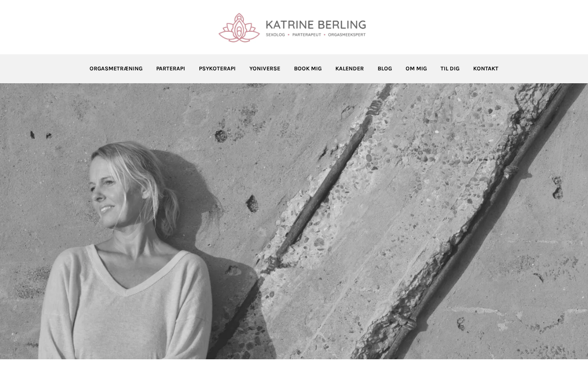The width and height of the screenshot is (588, 368).
Task: Click the word Sexolog in the tagline
Action: (x=276, y=35)
